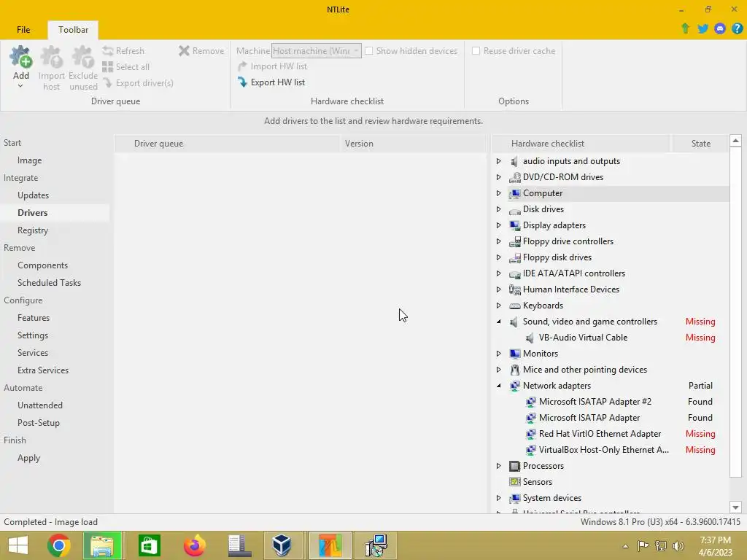Collapse Sound, video and game controllers
747x560 pixels.
[x=499, y=322]
